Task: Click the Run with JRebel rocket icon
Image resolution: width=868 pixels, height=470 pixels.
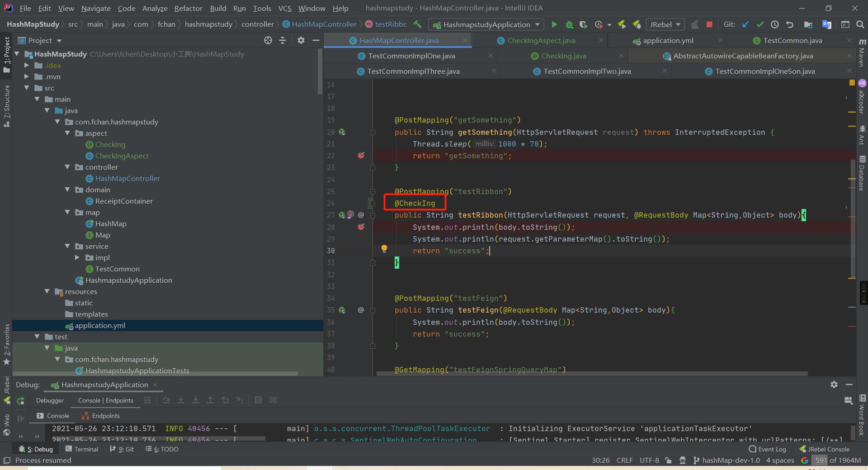Action: 622,24
